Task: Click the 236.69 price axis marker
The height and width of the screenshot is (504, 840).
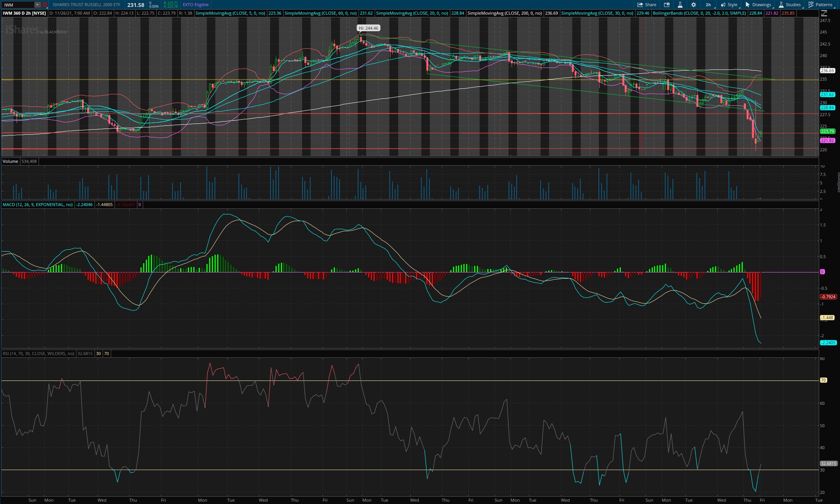Action: pyautogui.click(x=827, y=71)
